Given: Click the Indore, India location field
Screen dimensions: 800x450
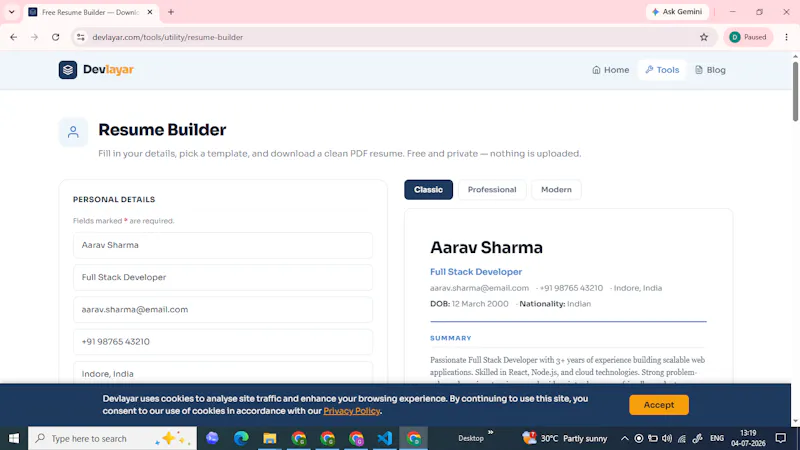Looking at the screenshot, I should [222, 373].
